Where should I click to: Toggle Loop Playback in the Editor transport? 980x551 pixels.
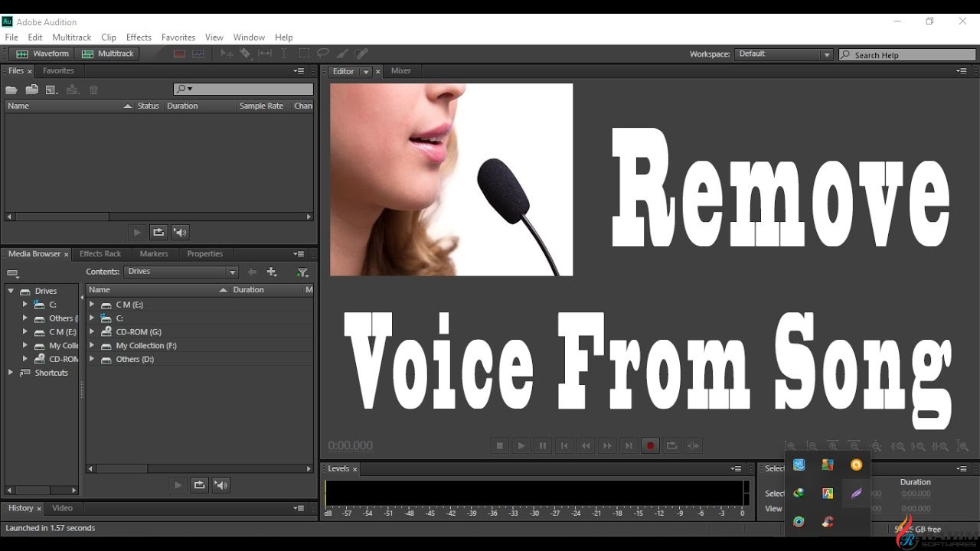671,445
